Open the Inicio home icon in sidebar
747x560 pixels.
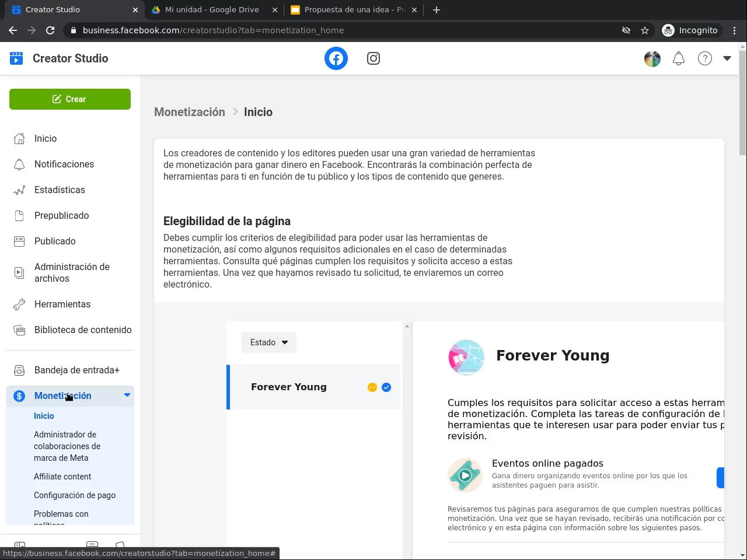click(x=19, y=138)
